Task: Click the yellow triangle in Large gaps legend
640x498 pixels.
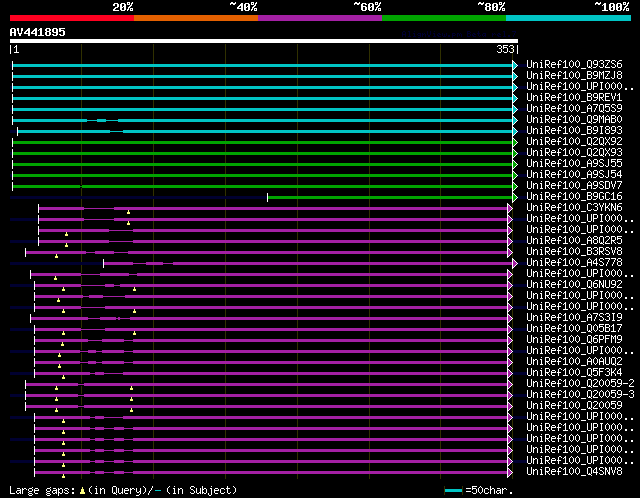Action: (82, 490)
